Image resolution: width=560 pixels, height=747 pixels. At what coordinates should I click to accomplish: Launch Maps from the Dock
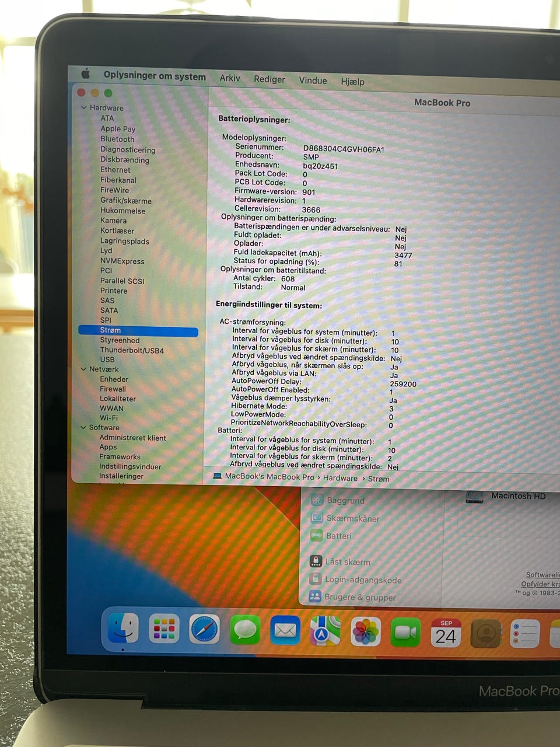(325, 631)
